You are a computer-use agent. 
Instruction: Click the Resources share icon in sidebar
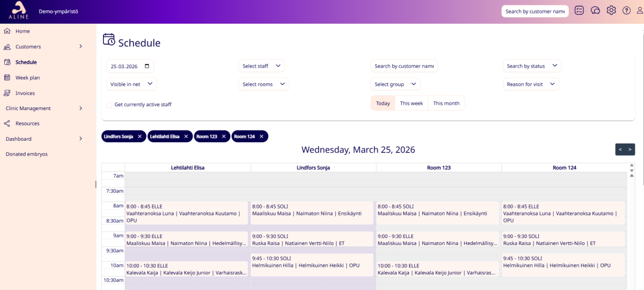coord(7,124)
